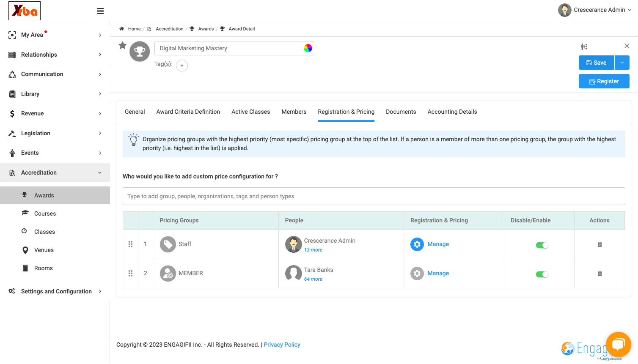Add a tag with the plus icon
This screenshot has height=364, width=638.
pos(182,66)
